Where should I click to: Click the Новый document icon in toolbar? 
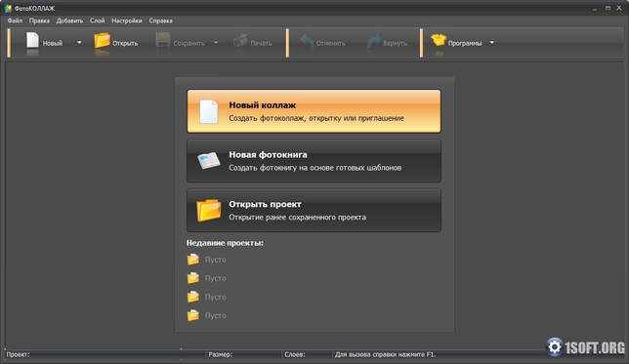click(32, 41)
